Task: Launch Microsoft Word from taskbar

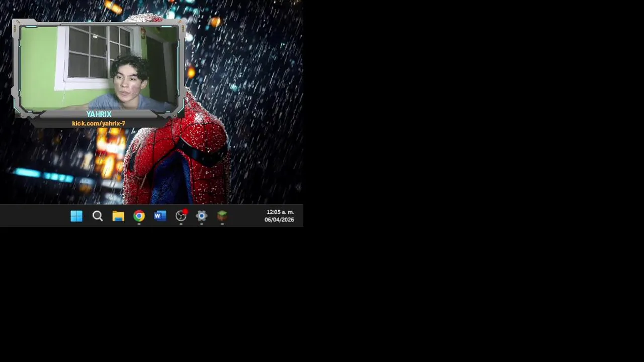Action: click(160, 216)
